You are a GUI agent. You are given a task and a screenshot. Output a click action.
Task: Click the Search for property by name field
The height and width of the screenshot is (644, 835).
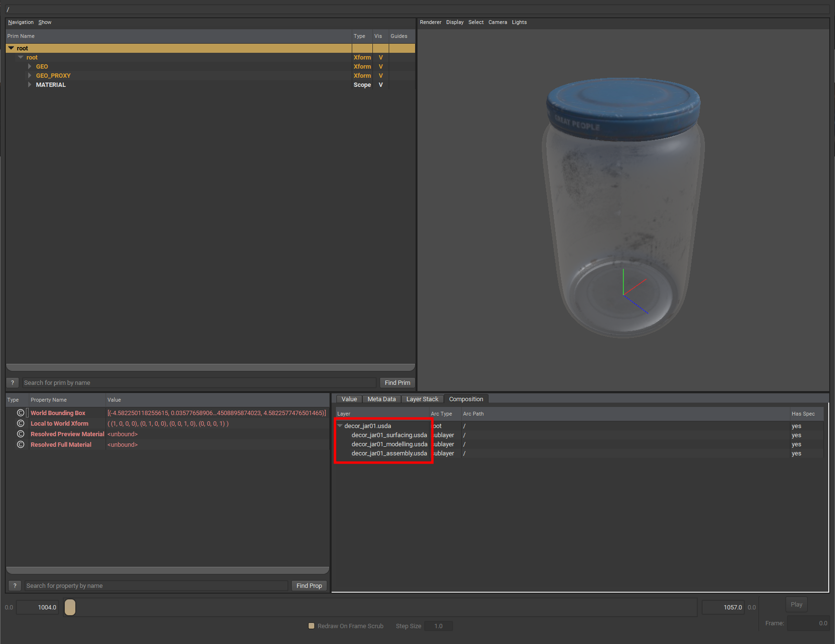[156, 585]
